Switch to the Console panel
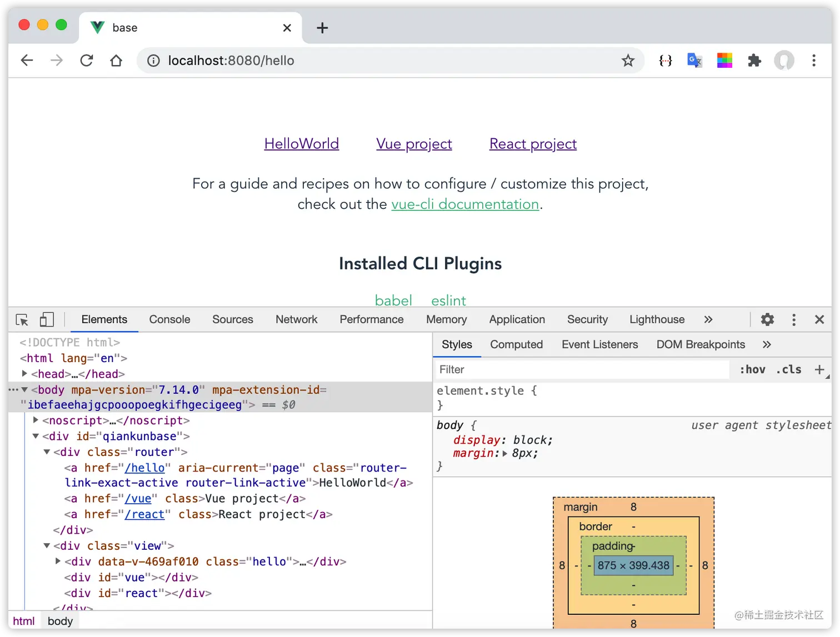 169,319
